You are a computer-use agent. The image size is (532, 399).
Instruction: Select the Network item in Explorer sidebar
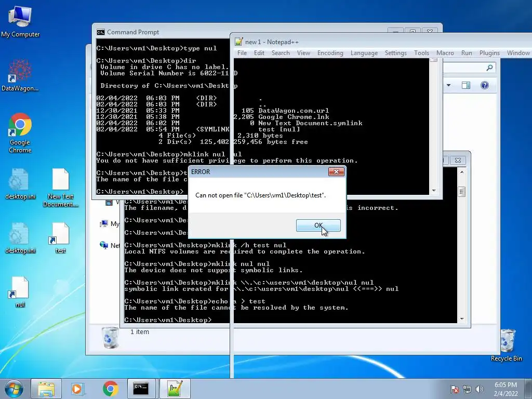[x=110, y=245]
